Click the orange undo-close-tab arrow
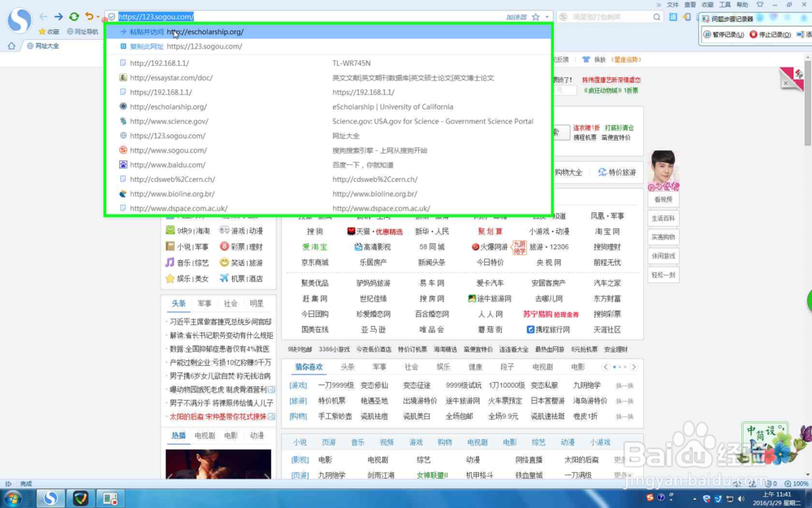Screen dimensions: 812x508 89,16
